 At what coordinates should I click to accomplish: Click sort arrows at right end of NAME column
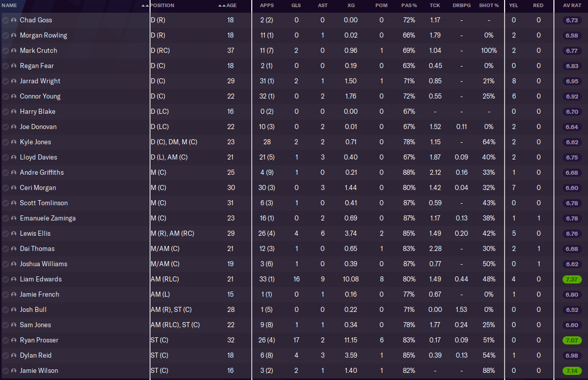pos(145,6)
